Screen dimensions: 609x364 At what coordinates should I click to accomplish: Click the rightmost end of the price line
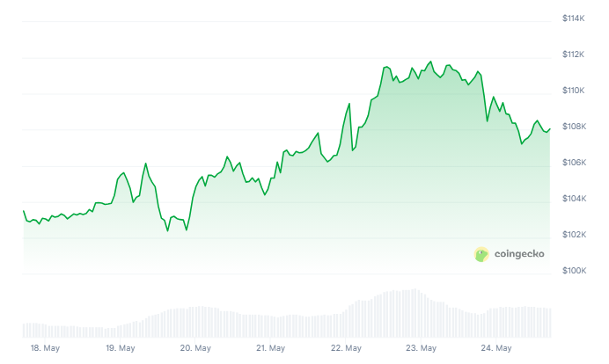(x=551, y=128)
